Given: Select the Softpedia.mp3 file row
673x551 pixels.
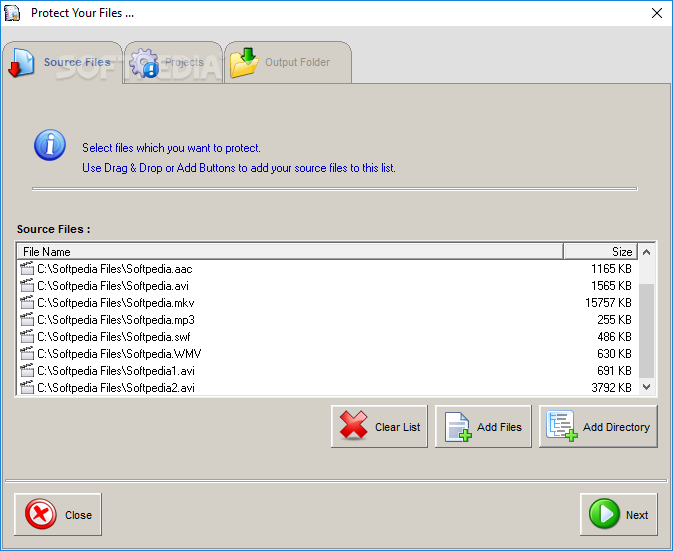Looking at the screenshot, I should [327, 320].
